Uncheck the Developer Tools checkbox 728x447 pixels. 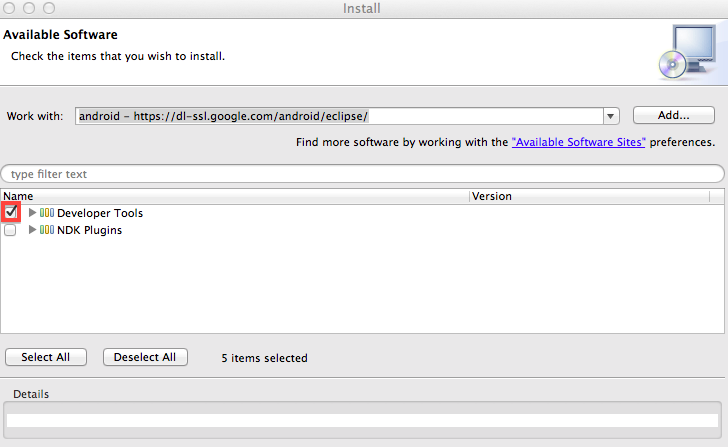(x=11, y=213)
